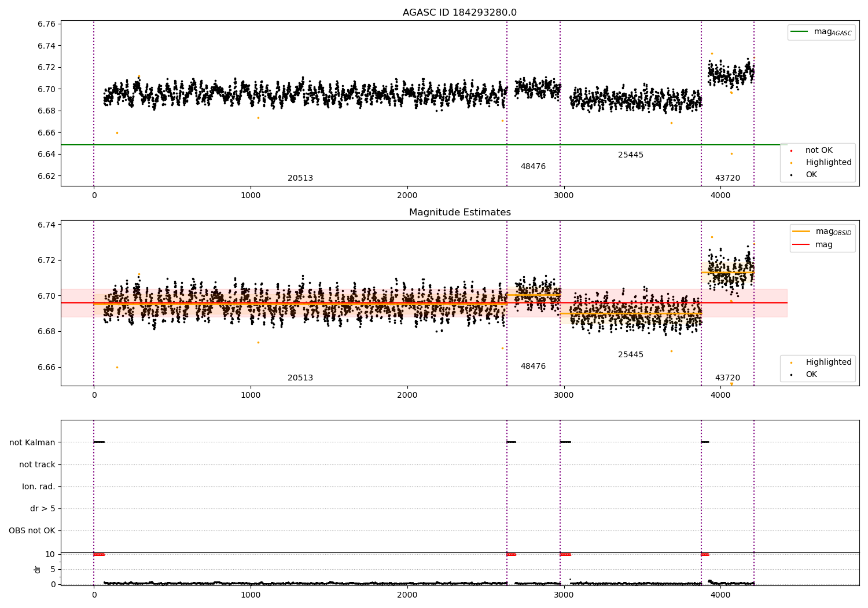Click the 10 tick on the dr axis
The height and width of the screenshot is (608, 868).
(x=50, y=555)
